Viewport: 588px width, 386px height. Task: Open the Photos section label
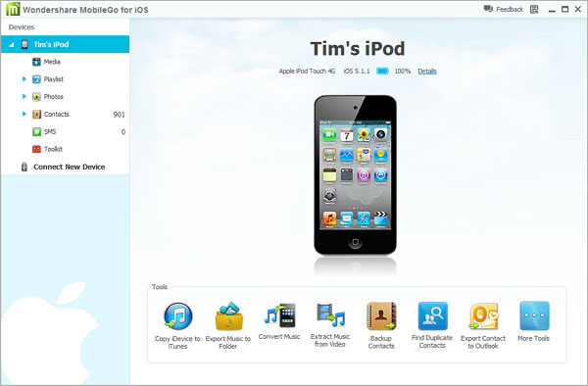click(x=54, y=97)
